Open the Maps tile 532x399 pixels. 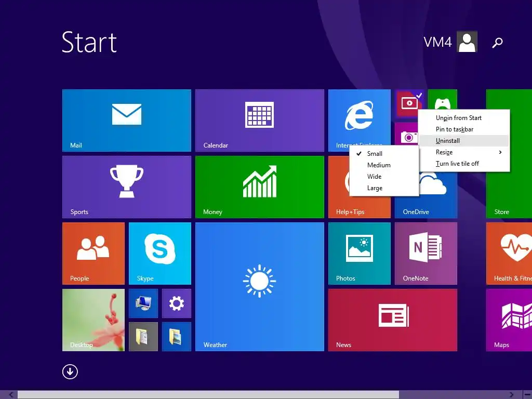pos(509,320)
